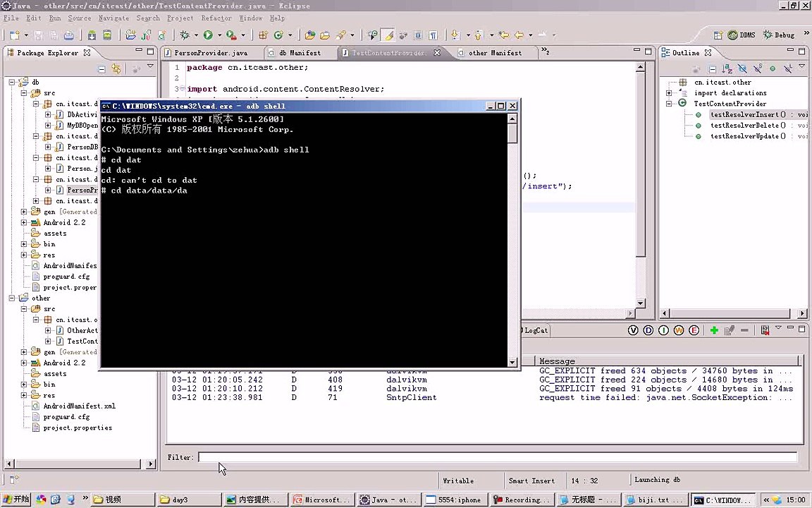Select AndroidManifest.xml in other project
812x508 pixels.
[79, 406]
